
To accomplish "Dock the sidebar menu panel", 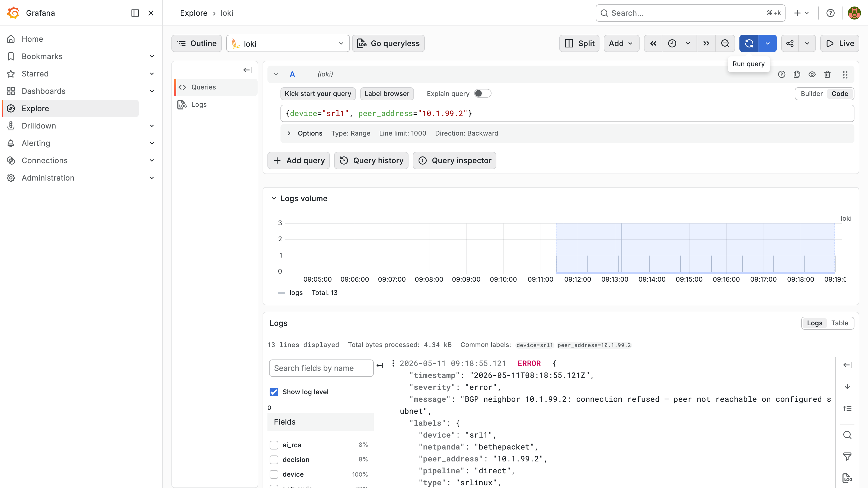I will pyautogui.click(x=135, y=13).
